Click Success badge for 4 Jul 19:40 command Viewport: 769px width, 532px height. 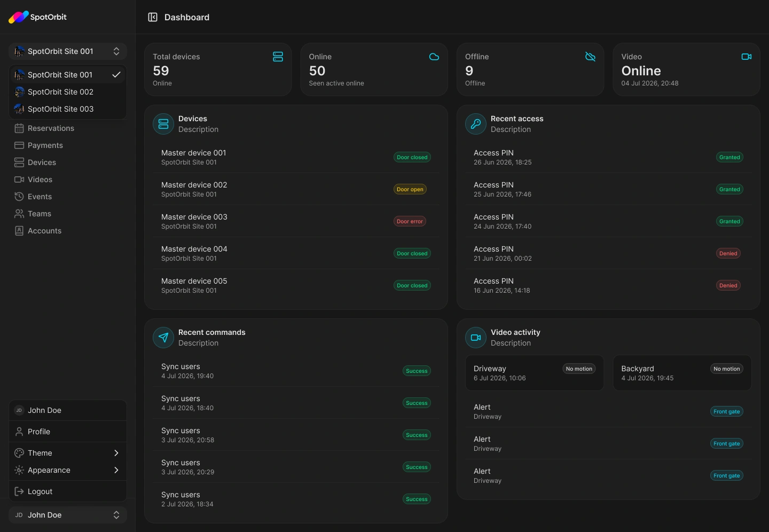417,371
